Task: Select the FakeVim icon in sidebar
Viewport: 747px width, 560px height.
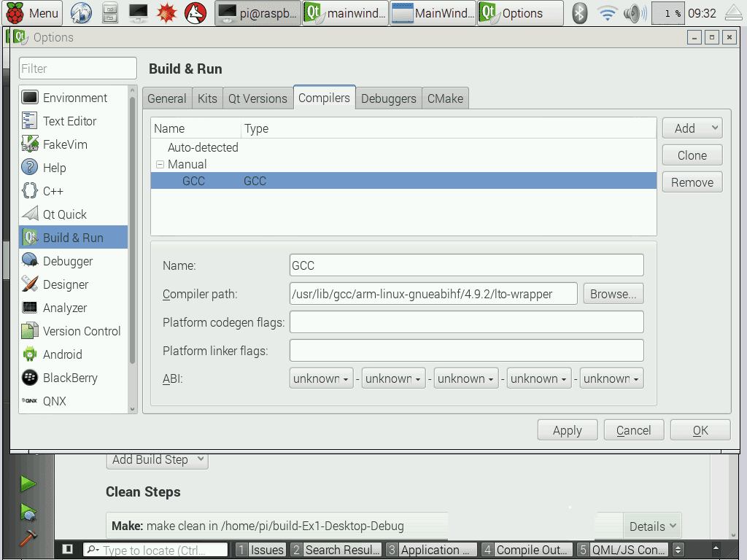Action: (x=29, y=144)
